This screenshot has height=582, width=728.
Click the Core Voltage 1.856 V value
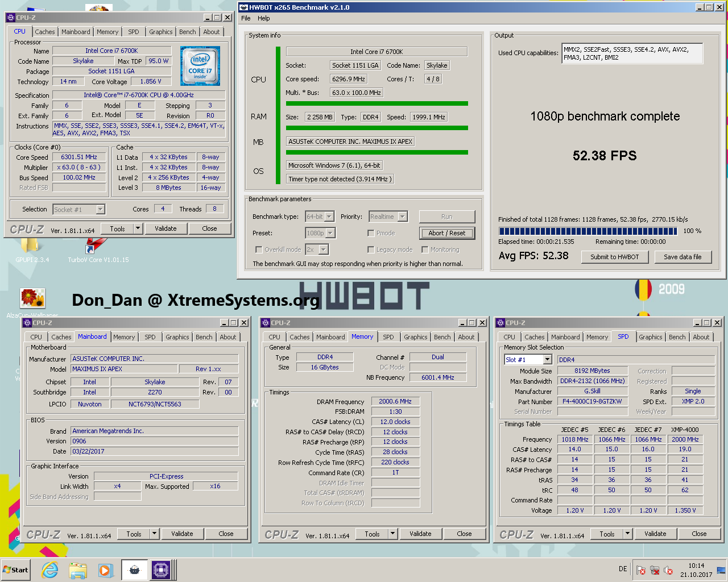[151, 82]
